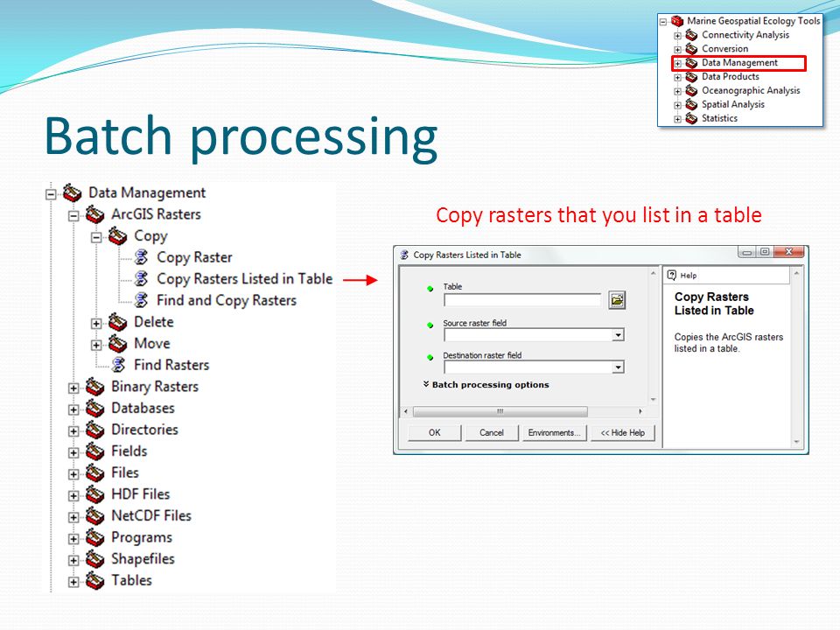This screenshot has width=840, height=630.
Task: Collapse Marine Geospatial Ecology Tools root node
Action: click(x=663, y=22)
